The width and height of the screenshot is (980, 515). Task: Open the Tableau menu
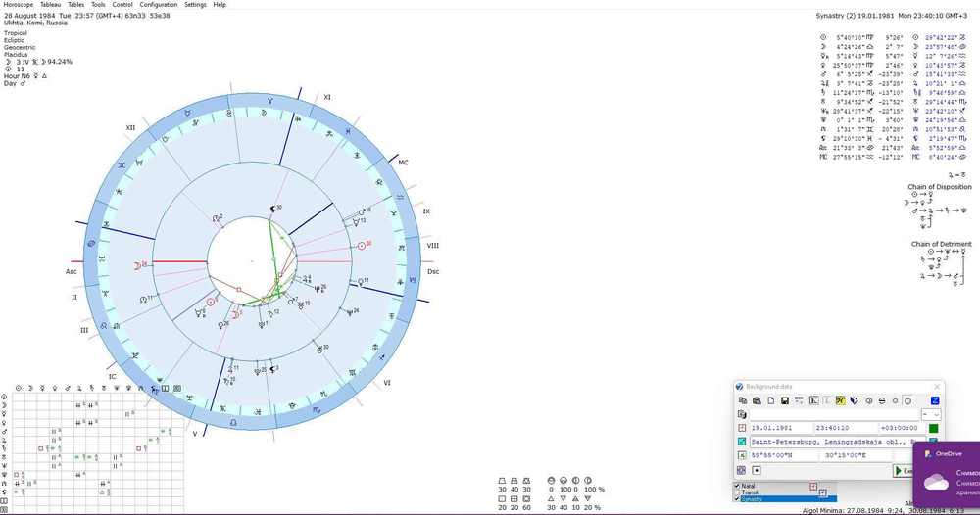51,4
